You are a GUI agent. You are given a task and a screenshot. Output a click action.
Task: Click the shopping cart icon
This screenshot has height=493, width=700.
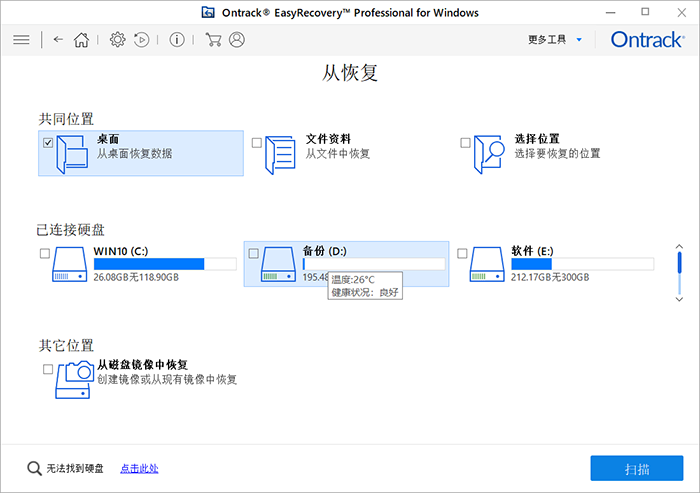pyautogui.click(x=213, y=40)
